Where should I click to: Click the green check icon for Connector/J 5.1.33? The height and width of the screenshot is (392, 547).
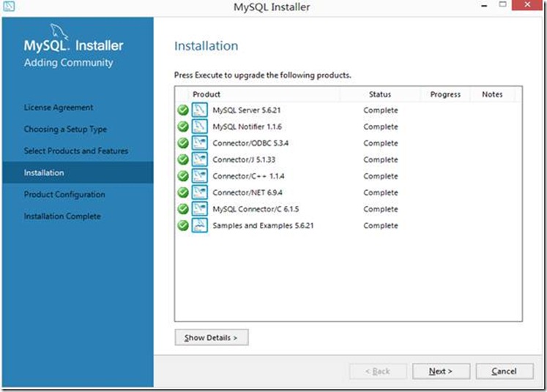(183, 159)
